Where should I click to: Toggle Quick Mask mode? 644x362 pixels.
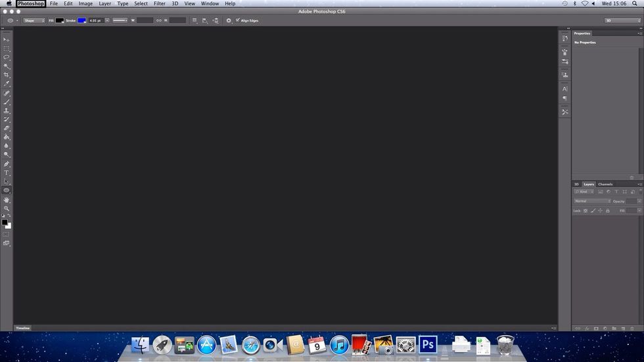tap(6, 235)
